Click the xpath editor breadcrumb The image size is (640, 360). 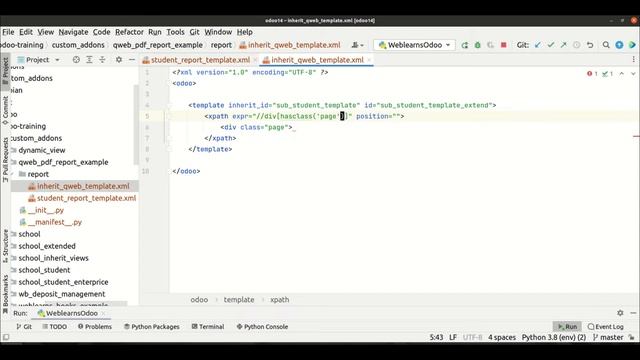(280, 300)
